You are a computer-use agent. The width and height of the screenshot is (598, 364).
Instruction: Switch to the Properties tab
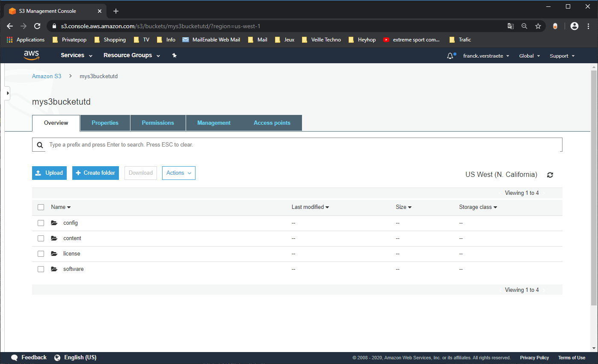105,123
